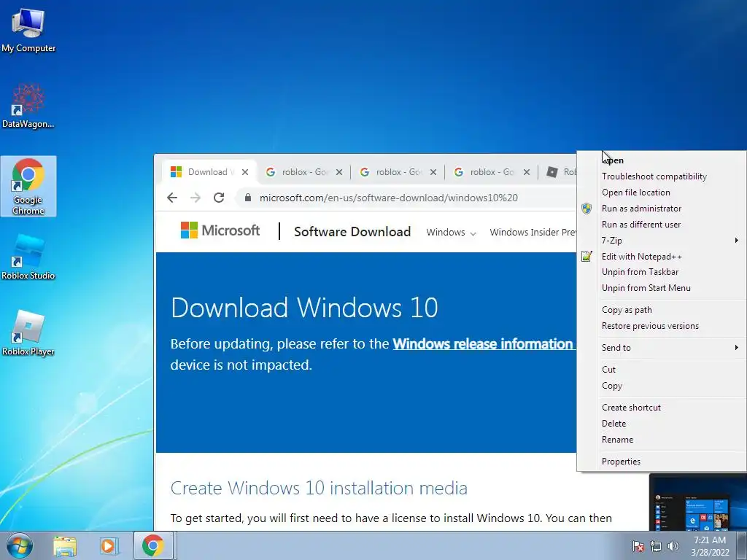The width and height of the screenshot is (747, 560).
Task: Click the Chrome taskbar button
Action: coord(153,545)
